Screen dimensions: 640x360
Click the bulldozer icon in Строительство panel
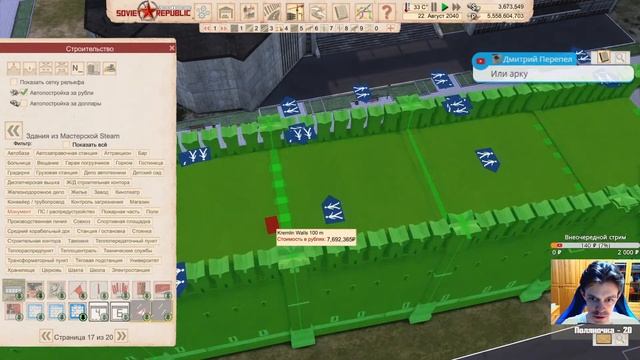tap(109, 68)
